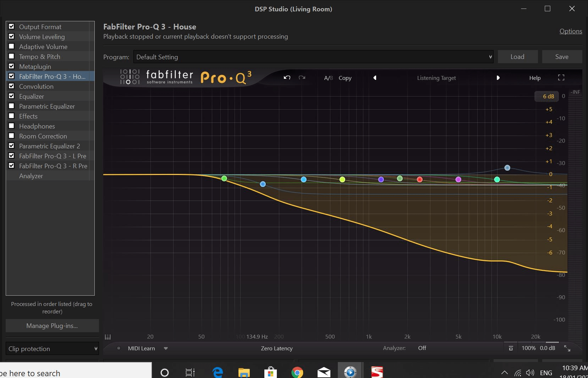The width and height of the screenshot is (588, 378).
Task: Uncheck the Metaplugin checkbox
Action: 11,66
